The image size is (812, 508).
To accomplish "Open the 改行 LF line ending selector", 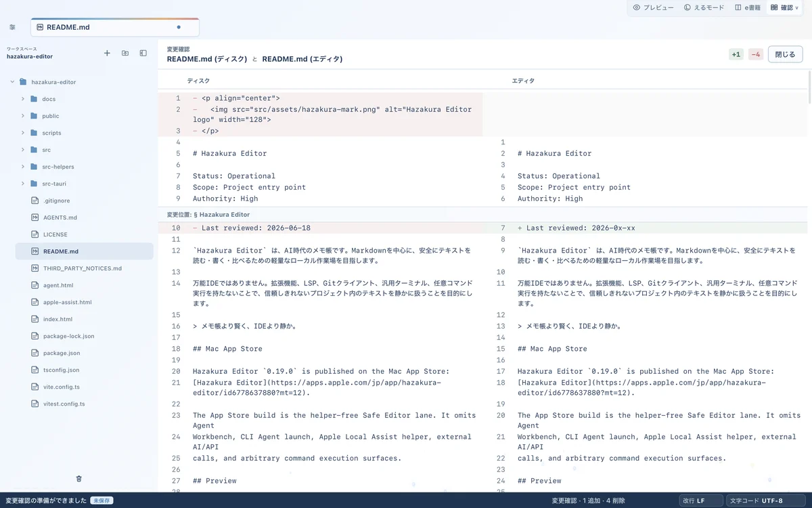I will [x=700, y=501].
